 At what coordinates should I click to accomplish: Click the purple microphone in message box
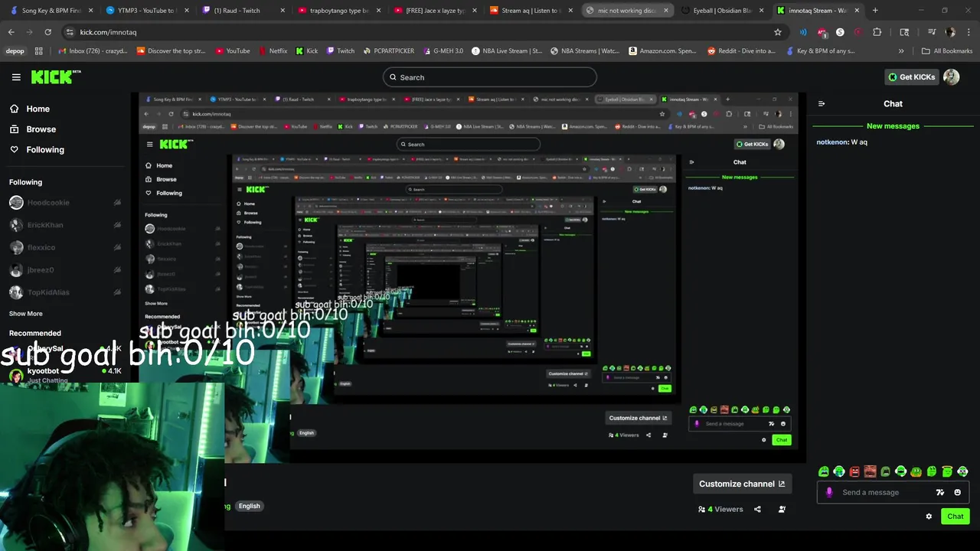click(829, 493)
